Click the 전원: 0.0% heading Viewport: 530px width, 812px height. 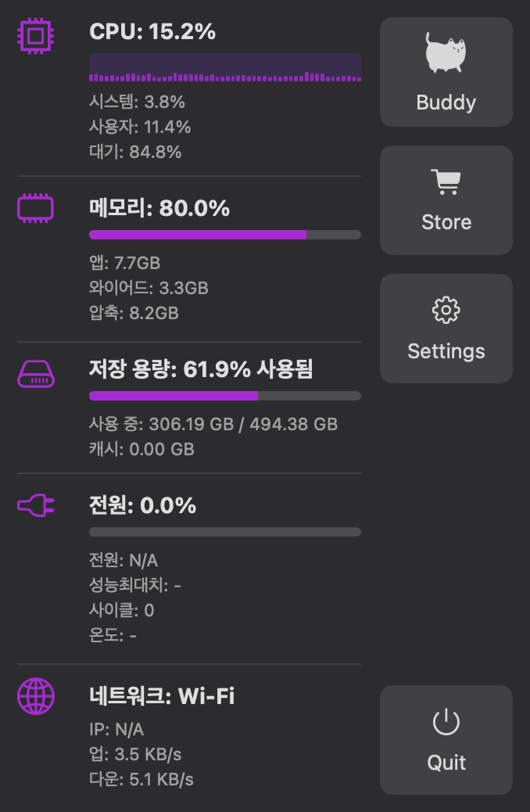tap(142, 505)
